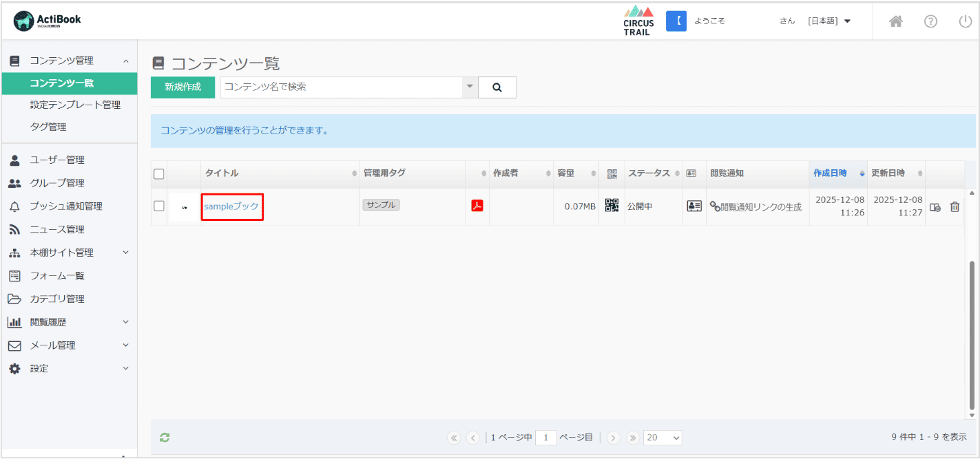The width and height of the screenshot is (980, 459).
Task: Click the 新規作成 button
Action: [183, 87]
